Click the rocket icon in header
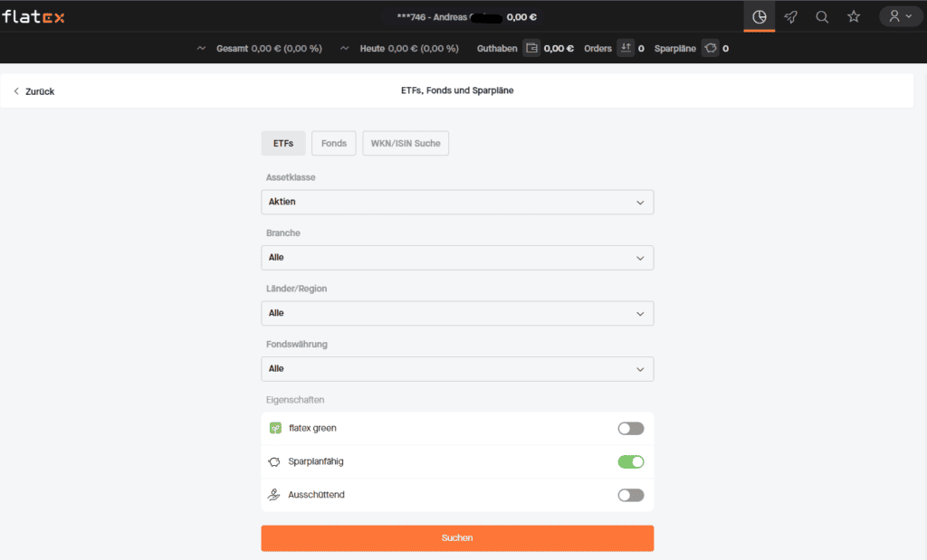Image resolution: width=927 pixels, height=560 pixels. (791, 16)
